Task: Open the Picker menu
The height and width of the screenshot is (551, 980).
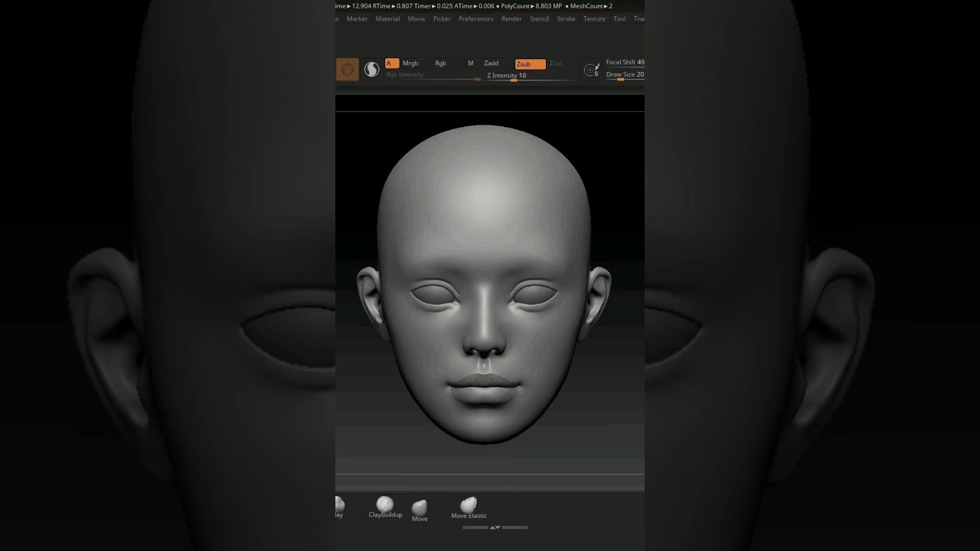Action: click(442, 18)
